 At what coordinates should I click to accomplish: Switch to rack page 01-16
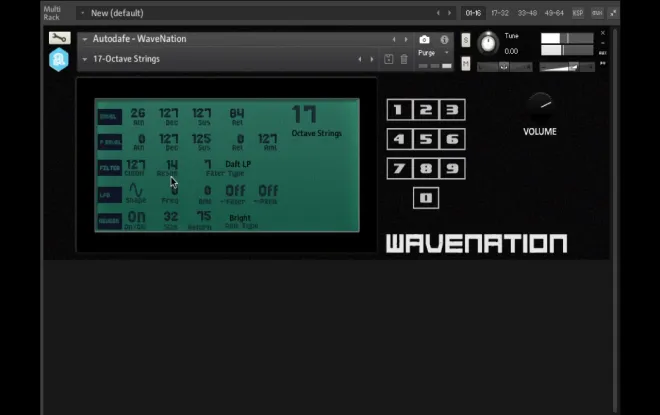coord(473,13)
